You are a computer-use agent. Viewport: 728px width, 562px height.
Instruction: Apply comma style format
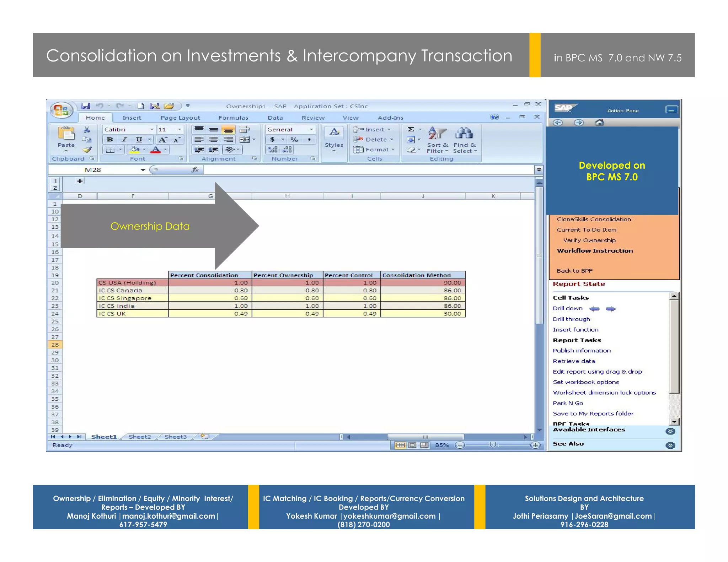pos(309,140)
